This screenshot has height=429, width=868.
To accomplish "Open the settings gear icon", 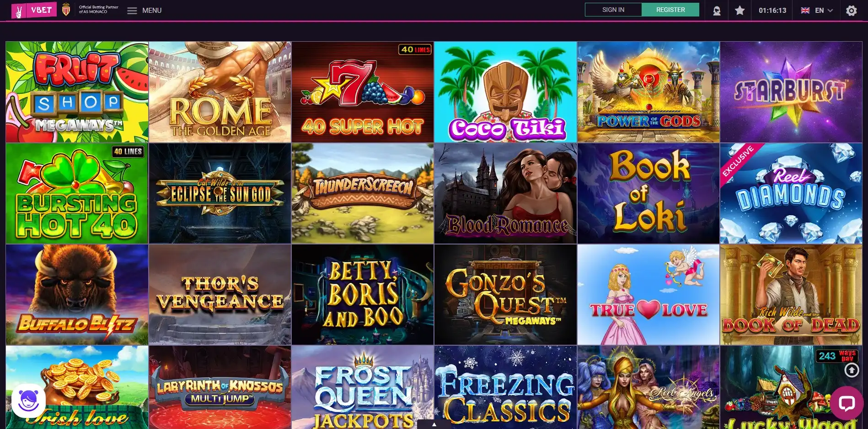I will point(851,11).
